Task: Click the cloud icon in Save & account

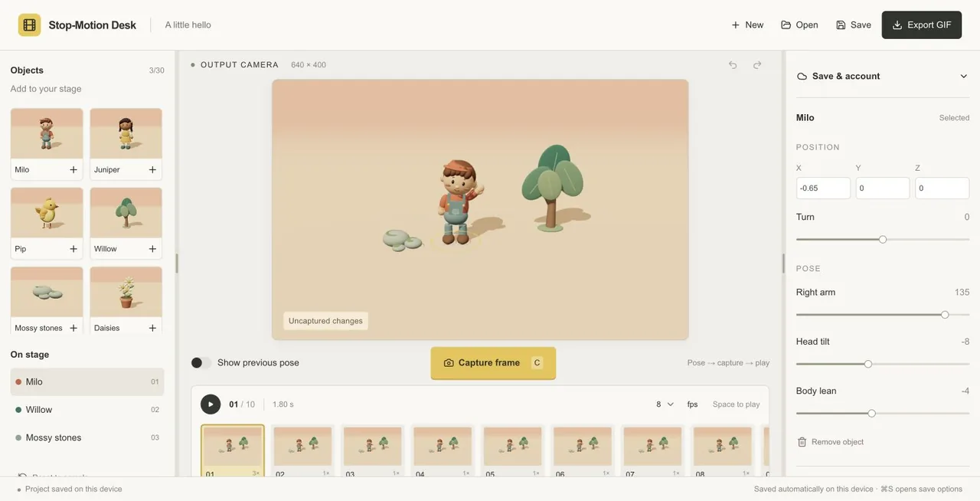Action: tap(802, 77)
